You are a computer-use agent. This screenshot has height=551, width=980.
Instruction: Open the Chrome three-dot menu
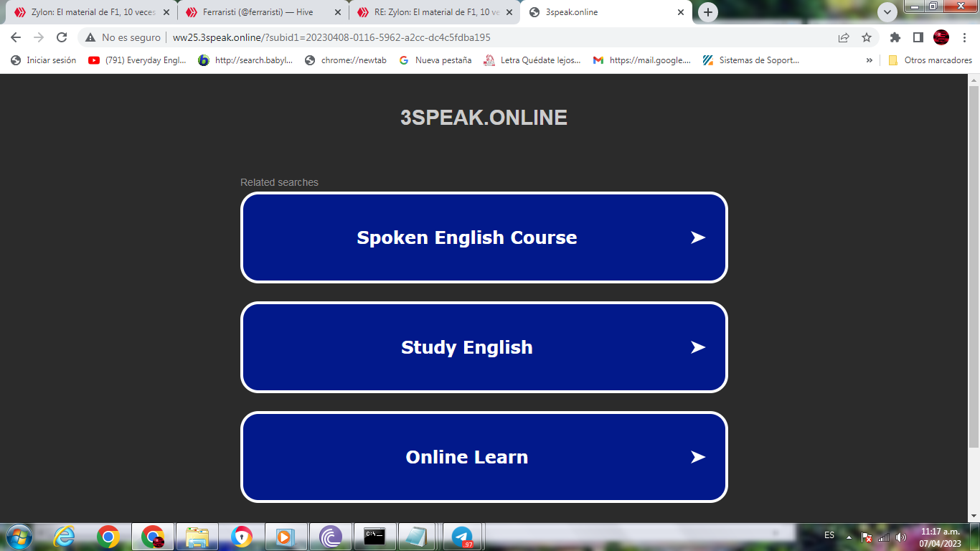point(964,37)
